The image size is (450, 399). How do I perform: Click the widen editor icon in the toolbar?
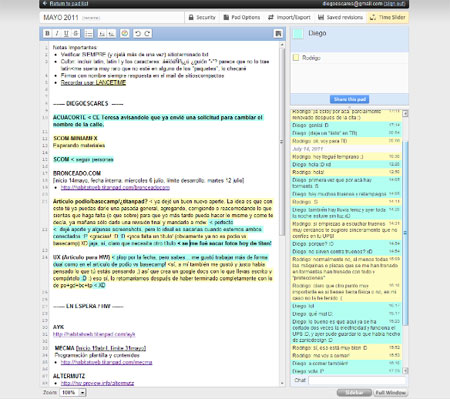click(278, 33)
